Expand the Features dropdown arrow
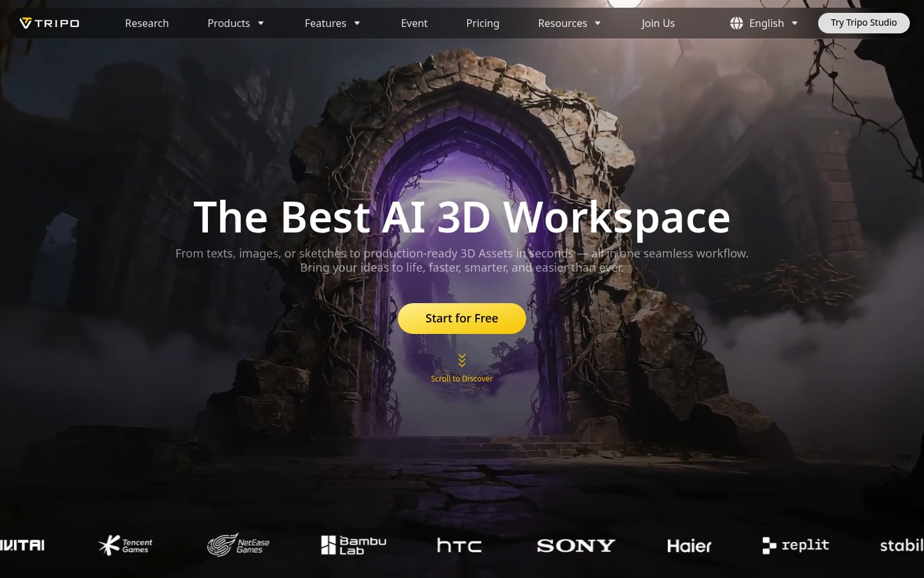This screenshot has width=924, height=578. click(357, 23)
